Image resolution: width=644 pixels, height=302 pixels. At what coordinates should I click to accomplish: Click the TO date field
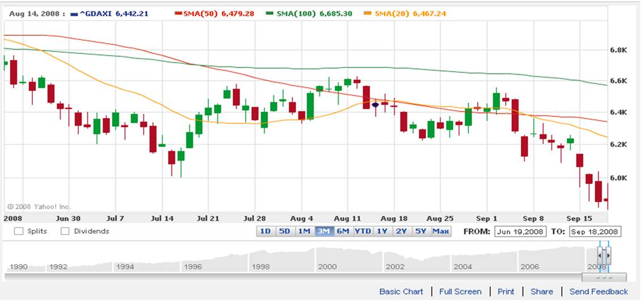point(595,232)
